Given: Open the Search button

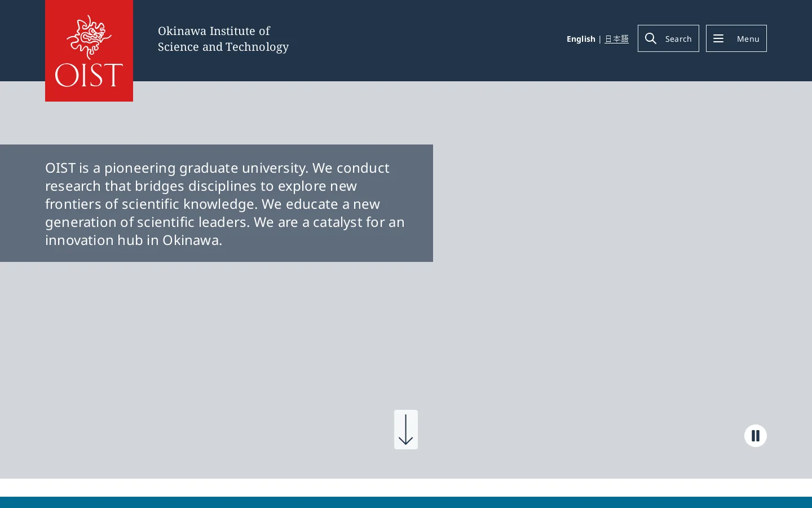Looking at the screenshot, I should pos(668,38).
